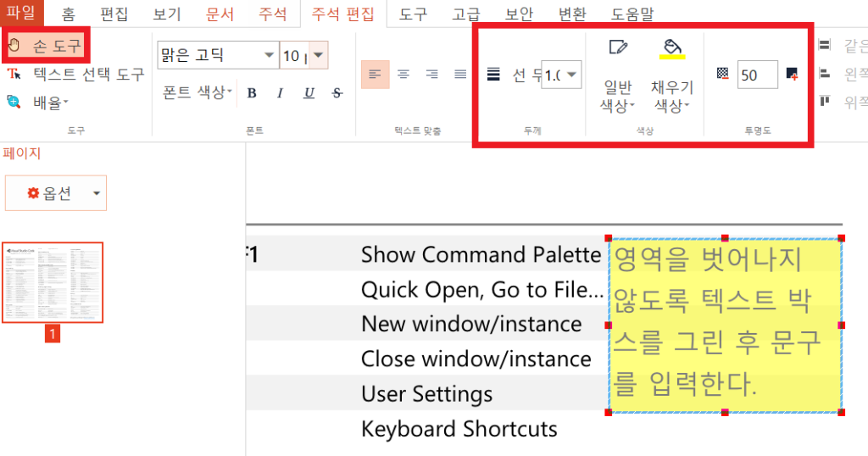Click 'New window/instance' text
This screenshot has width=868, height=456.
tap(471, 325)
